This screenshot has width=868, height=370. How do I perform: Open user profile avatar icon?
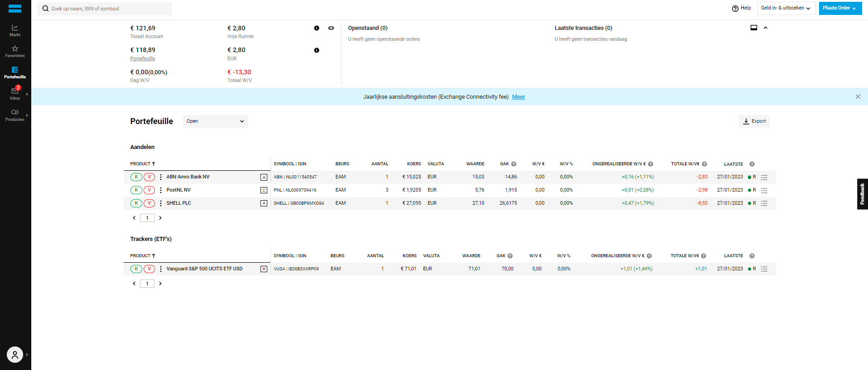[15, 355]
